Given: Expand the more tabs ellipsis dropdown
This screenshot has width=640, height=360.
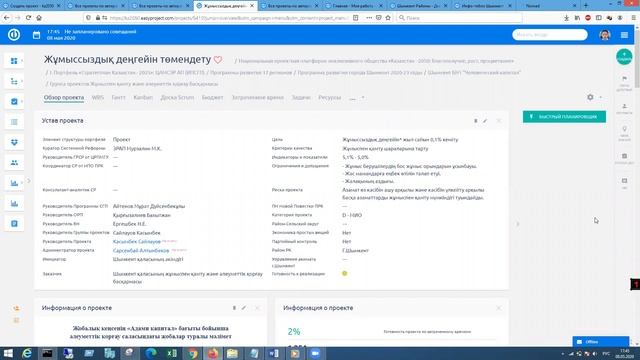Looking at the screenshot, I should coord(357,98).
